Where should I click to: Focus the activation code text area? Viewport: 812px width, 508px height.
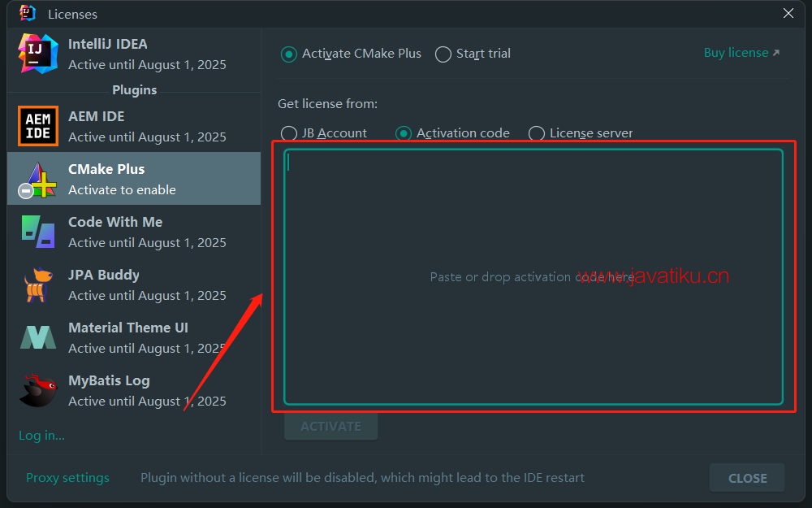533,277
